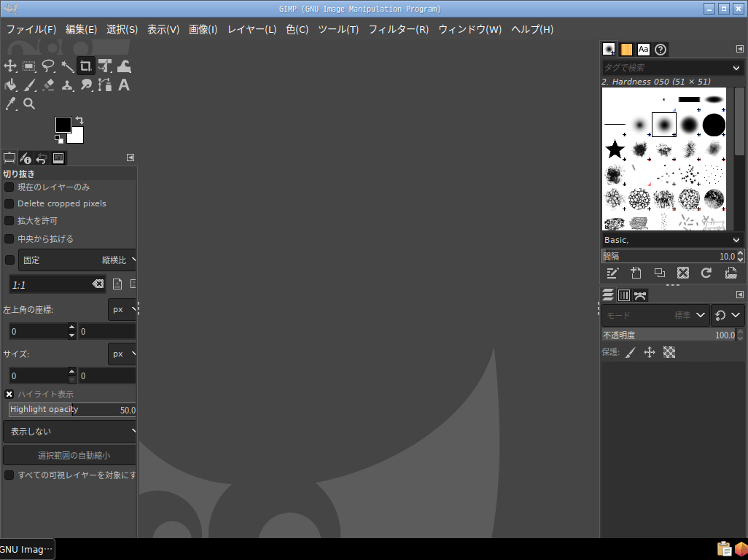The height and width of the screenshot is (560, 748).
Task: Select the Paintbrush tool
Action: tap(29, 85)
